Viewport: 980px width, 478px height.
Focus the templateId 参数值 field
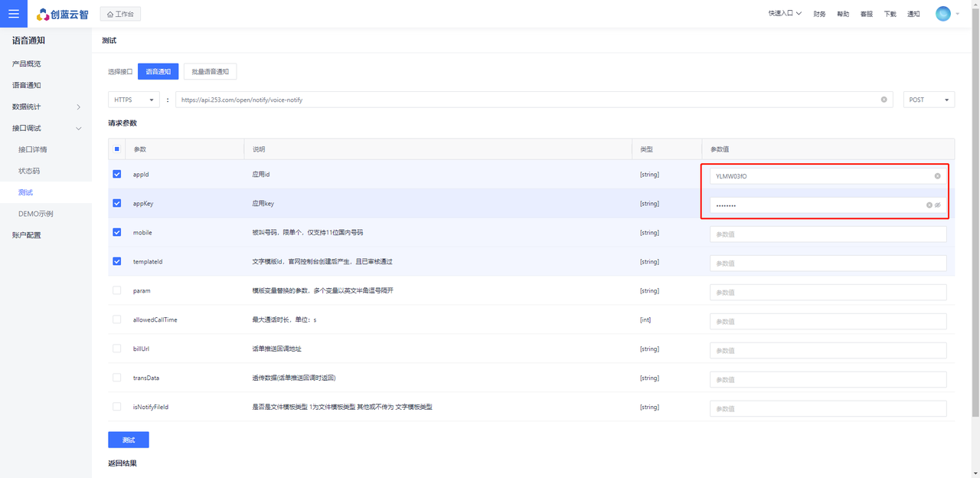coord(828,264)
